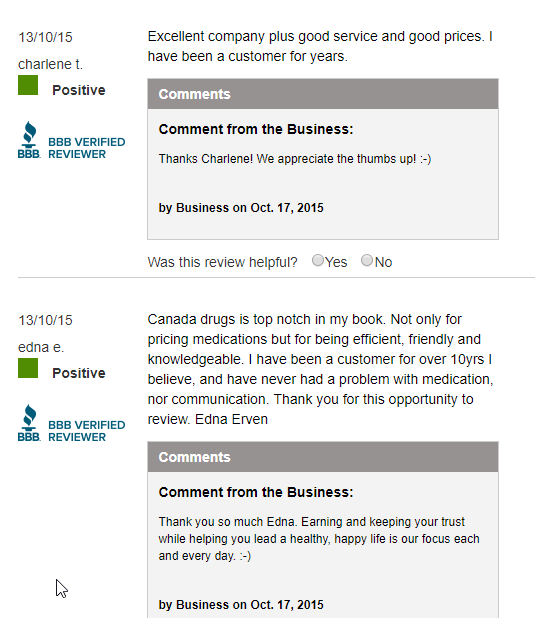Click green Positive square for charlene t.
This screenshot has height=618, width=543.
tap(28, 85)
